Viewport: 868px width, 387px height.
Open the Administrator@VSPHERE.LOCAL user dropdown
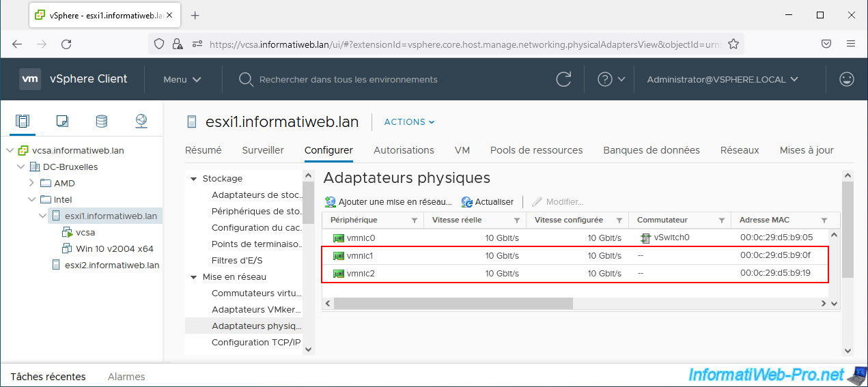[723, 79]
